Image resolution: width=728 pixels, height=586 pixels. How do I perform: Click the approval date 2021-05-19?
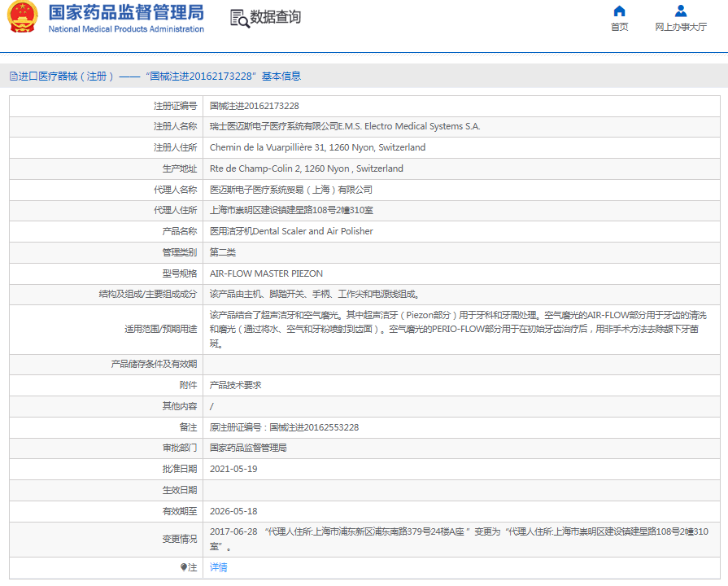[x=233, y=469]
